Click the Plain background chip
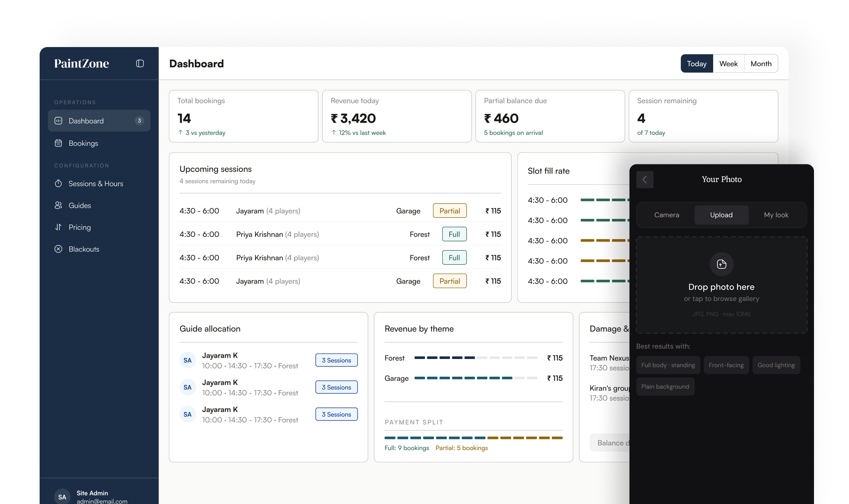849x504 pixels. click(x=665, y=387)
